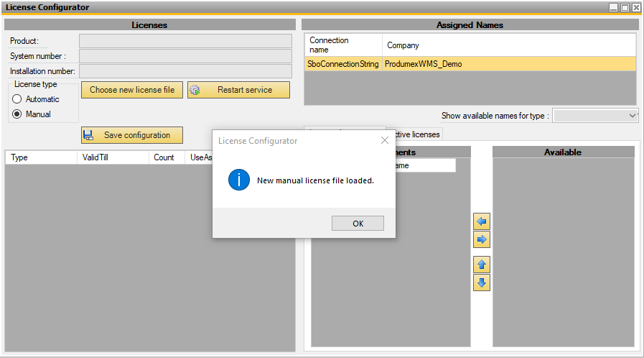Click Choose new license file button
644x358 pixels.
tap(132, 90)
